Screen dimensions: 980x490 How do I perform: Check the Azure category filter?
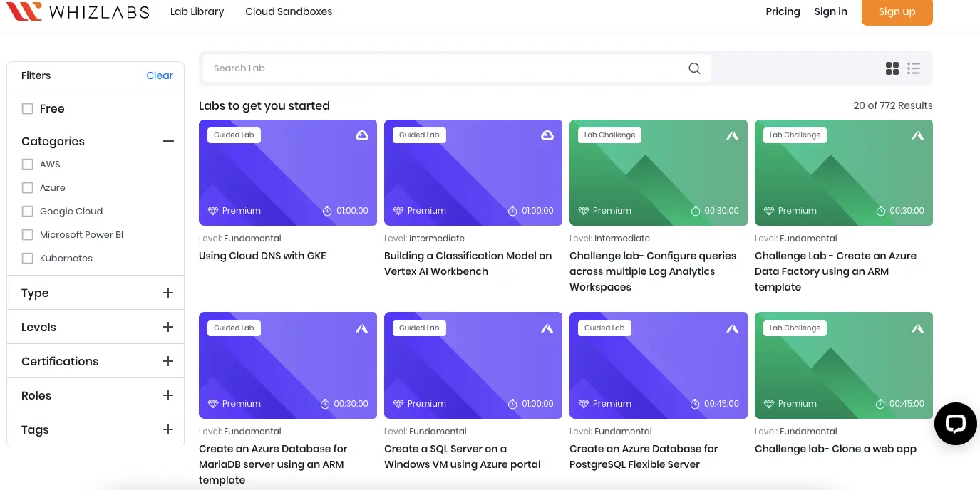coord(28,188)
